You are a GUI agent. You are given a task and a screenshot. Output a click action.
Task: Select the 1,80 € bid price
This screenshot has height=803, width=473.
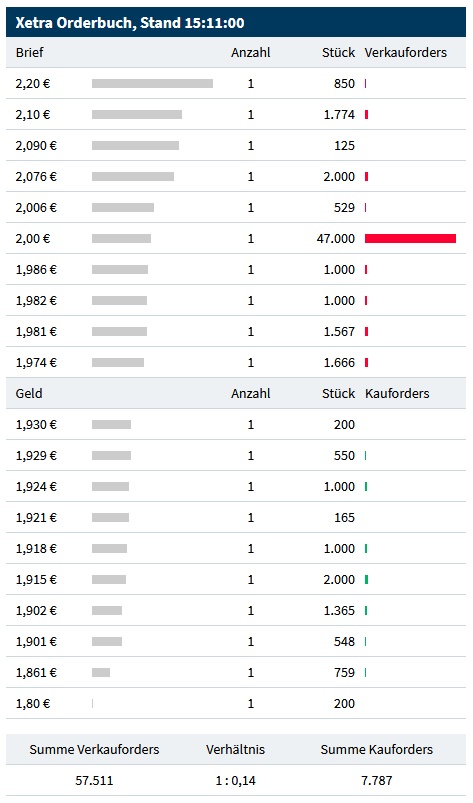click(33, 704)
